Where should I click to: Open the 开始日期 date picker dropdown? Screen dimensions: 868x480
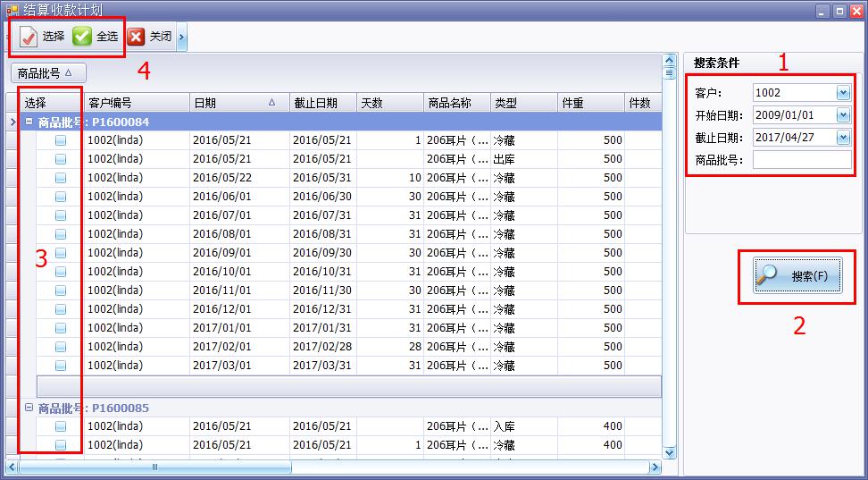[x=843, y=115]
